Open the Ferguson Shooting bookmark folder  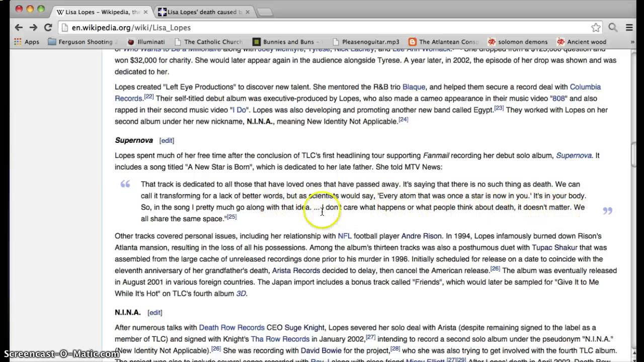point(83,42)
